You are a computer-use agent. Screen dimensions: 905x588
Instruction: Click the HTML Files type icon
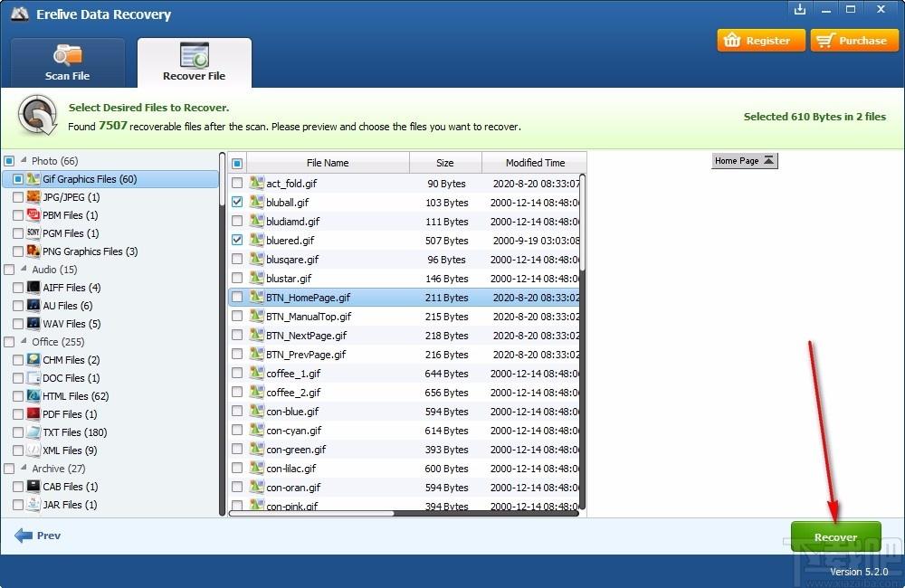tap(33, 396)
